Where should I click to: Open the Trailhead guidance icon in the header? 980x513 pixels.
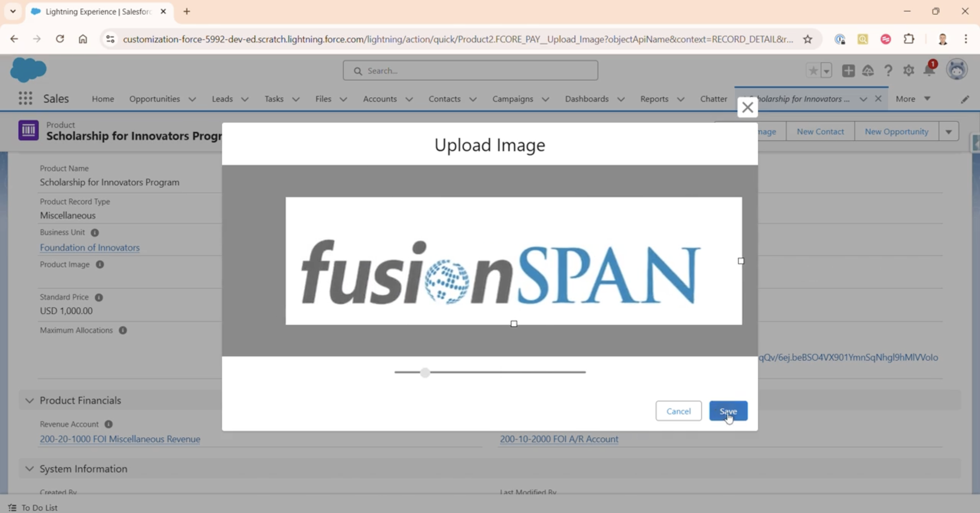pos(868,71)
